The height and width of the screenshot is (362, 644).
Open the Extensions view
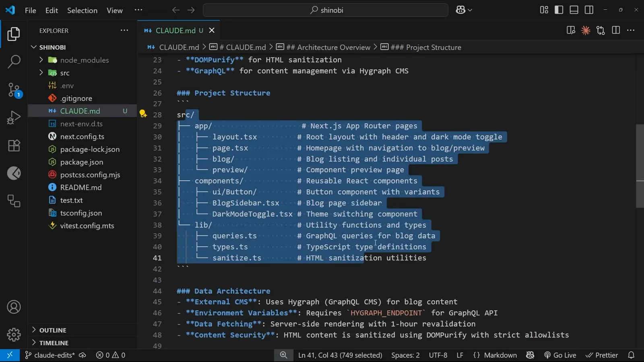pyautogui.click(x=14, y=145)
